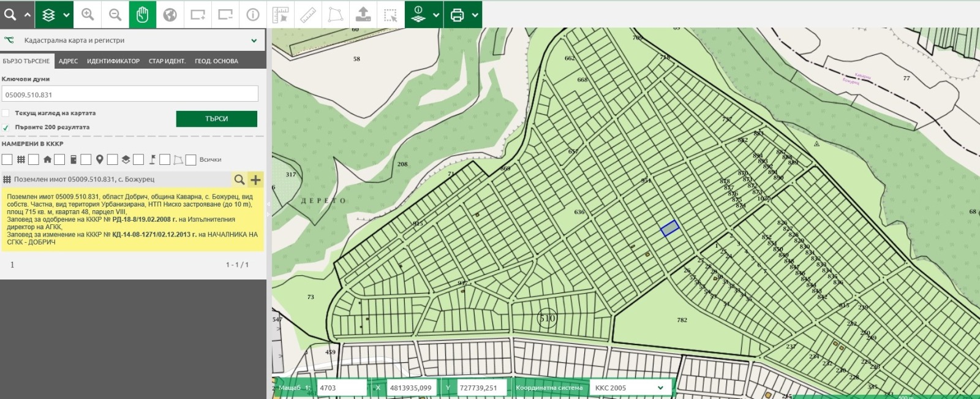Select the pan hand tool
Viewport: 980px width, 399px height.
coord(142,14)
